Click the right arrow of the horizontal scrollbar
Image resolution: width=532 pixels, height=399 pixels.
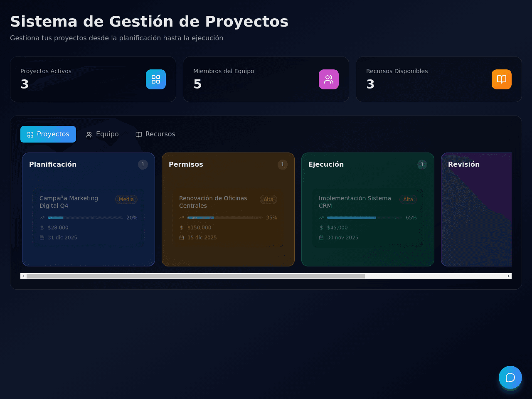509,276
